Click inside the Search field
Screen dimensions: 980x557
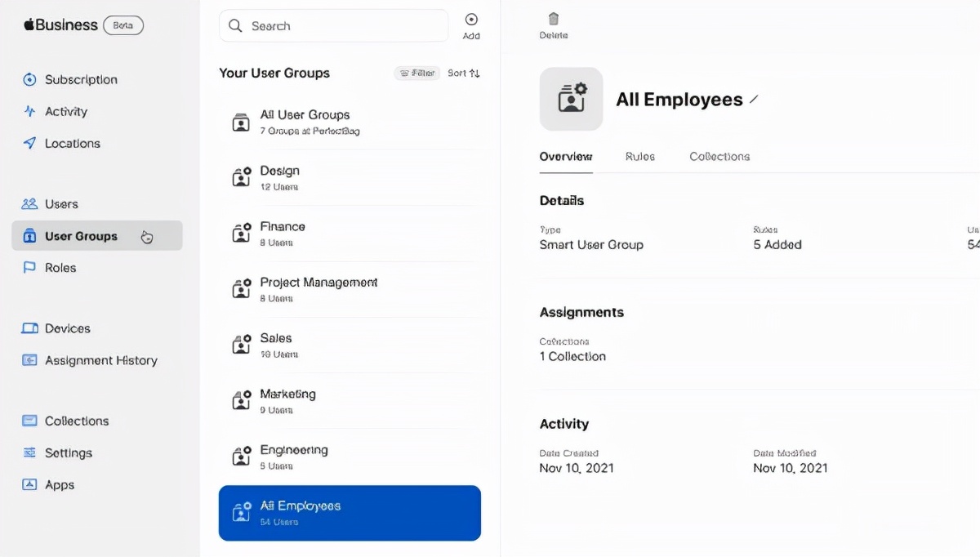(333, 25)
